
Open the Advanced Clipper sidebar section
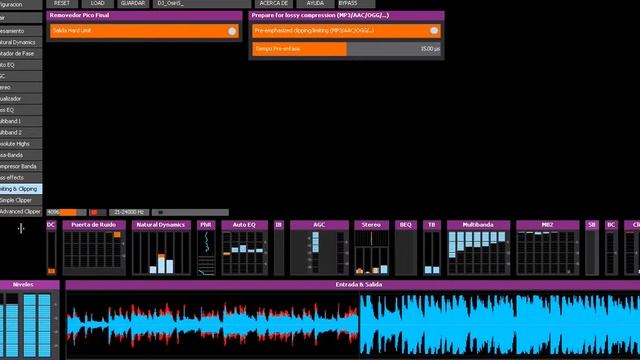tap(21, 211)
